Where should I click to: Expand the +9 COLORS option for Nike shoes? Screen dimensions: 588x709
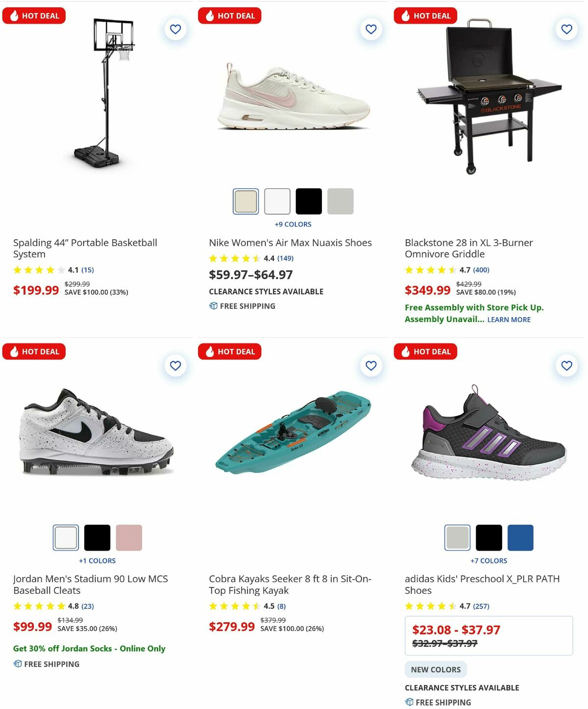pyautogui.click(x=293, y=224)
